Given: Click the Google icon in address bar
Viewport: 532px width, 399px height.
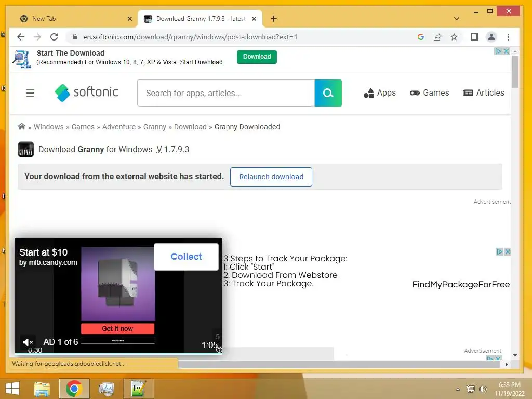Looking at the screenshot, I should [421, 37].
